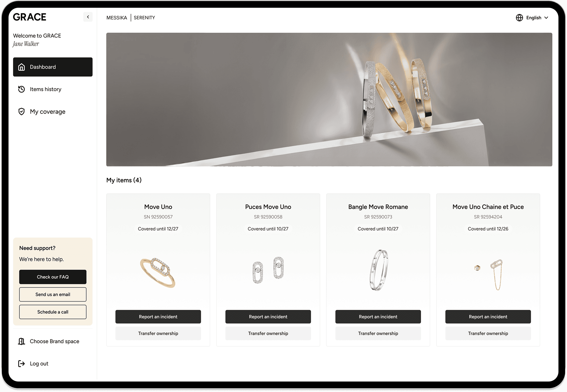This screenshot has height=392, width=567.
Task: Click the Dashboard home icon
Action: 22,67
